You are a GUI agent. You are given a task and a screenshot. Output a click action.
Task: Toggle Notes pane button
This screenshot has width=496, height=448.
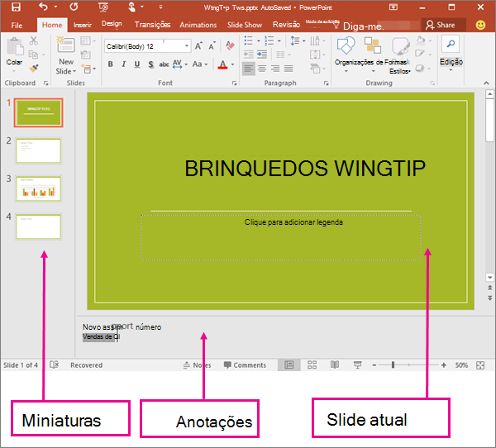click(197, 365)
